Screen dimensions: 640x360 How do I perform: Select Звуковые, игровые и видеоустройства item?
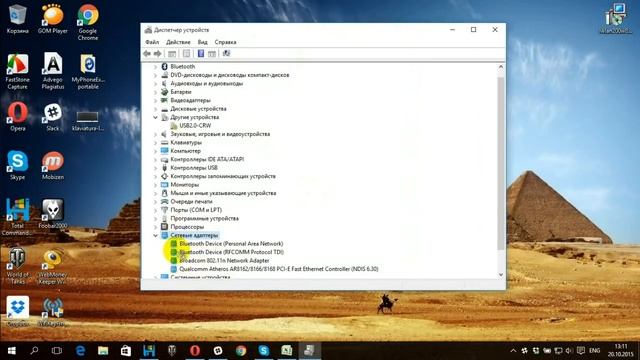click(x=220, y=134)
